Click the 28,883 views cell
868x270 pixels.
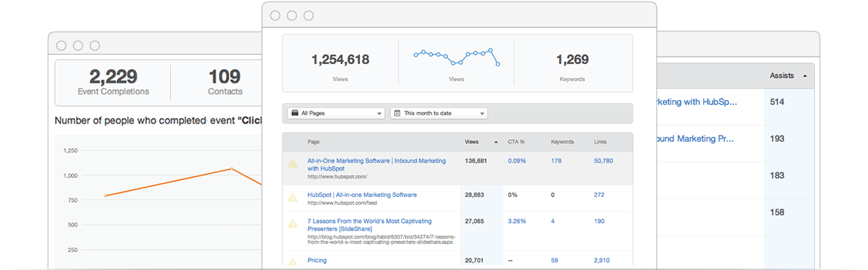[x=474, y=195]
